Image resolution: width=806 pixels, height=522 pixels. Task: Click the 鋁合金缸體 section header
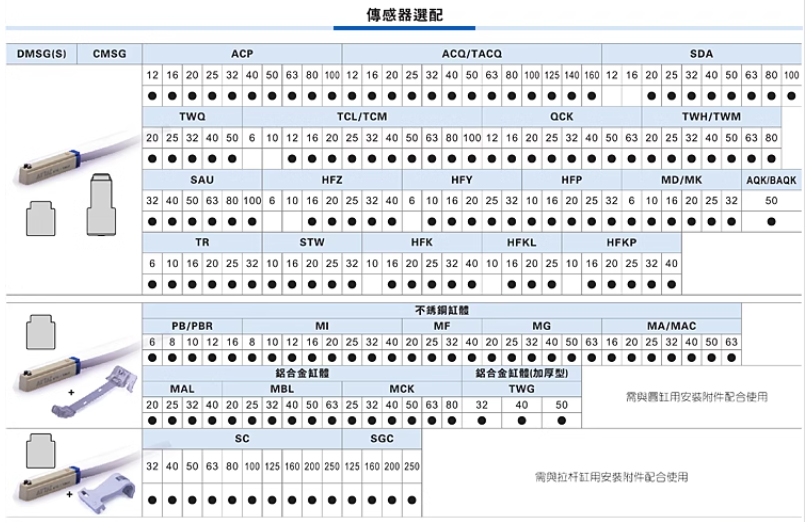pos(302,373)
